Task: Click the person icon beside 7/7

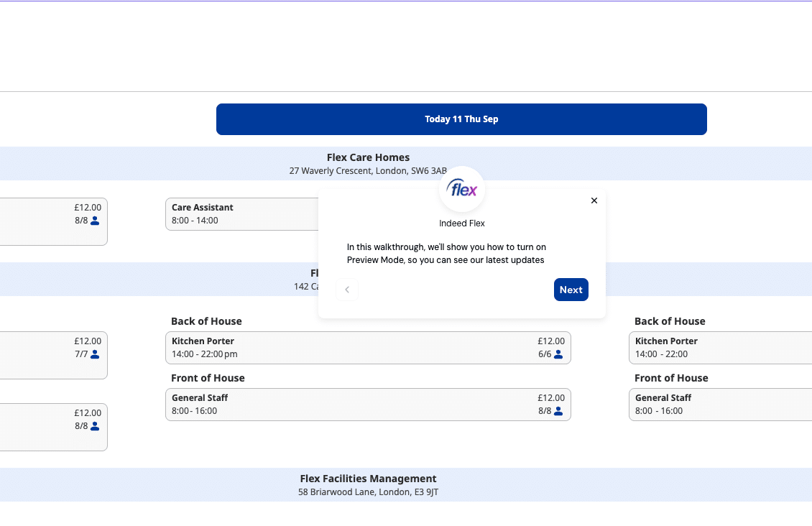Action: pyautogui.click(x=95, y=354)
